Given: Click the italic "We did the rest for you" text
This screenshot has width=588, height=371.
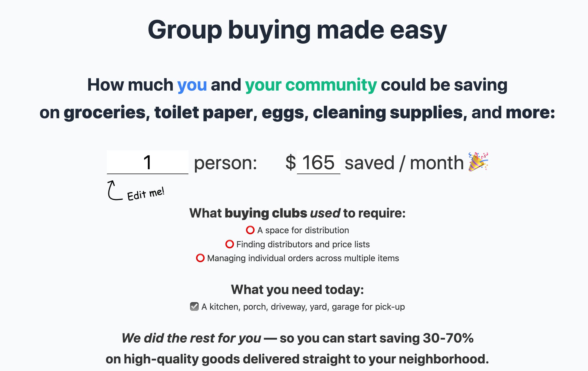Looking at the screenshot, I should 191,338.
